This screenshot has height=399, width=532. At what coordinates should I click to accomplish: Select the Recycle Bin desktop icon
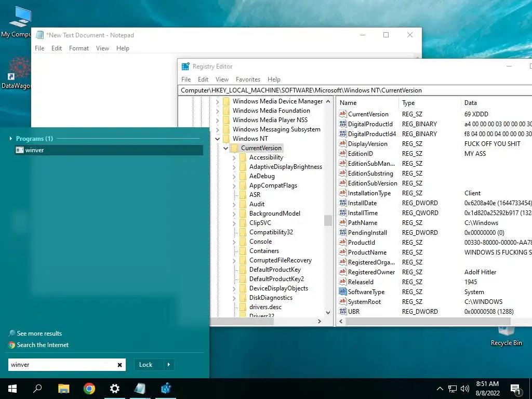pyautogui.click(x=506, y=337)
